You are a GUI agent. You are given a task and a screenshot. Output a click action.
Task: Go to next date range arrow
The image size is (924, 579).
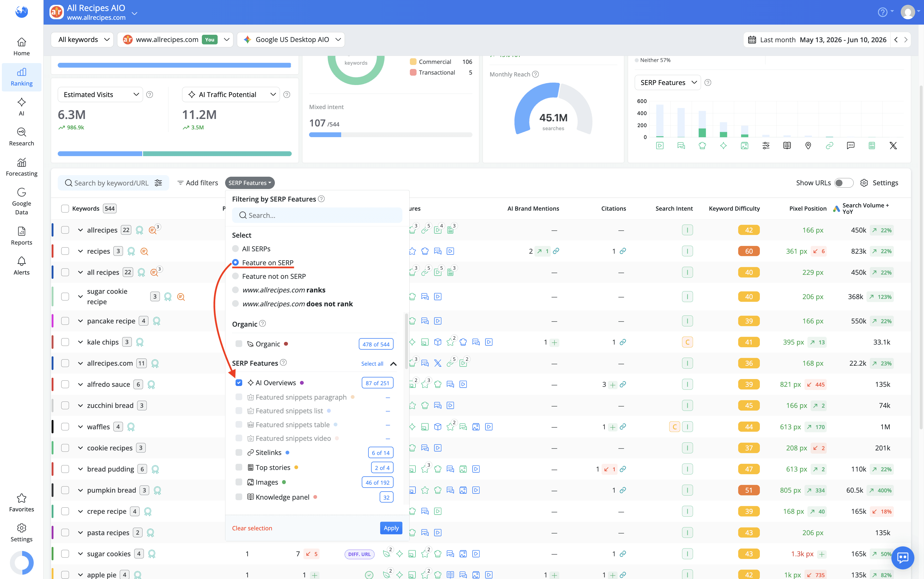[x=906, y=40]
